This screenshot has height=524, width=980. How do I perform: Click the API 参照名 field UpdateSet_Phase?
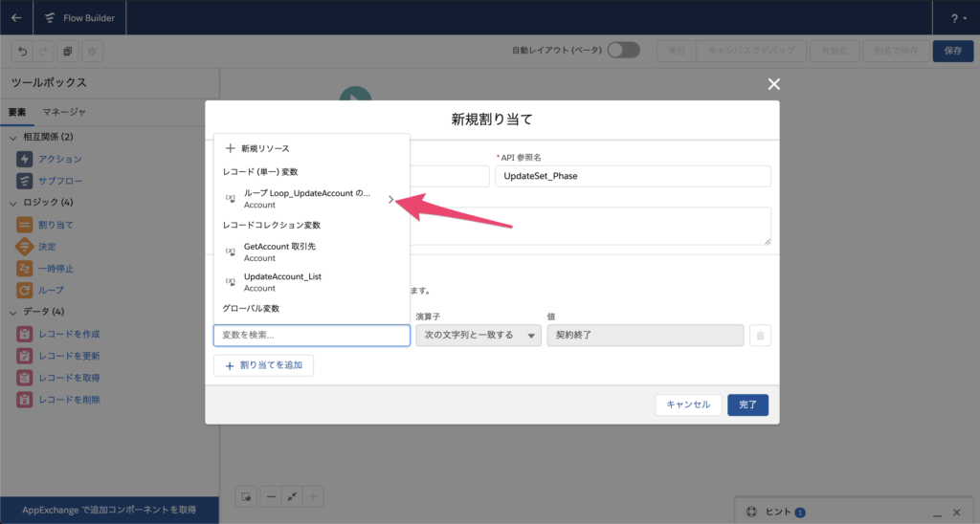pyautogui.click(x=633, y=176)
